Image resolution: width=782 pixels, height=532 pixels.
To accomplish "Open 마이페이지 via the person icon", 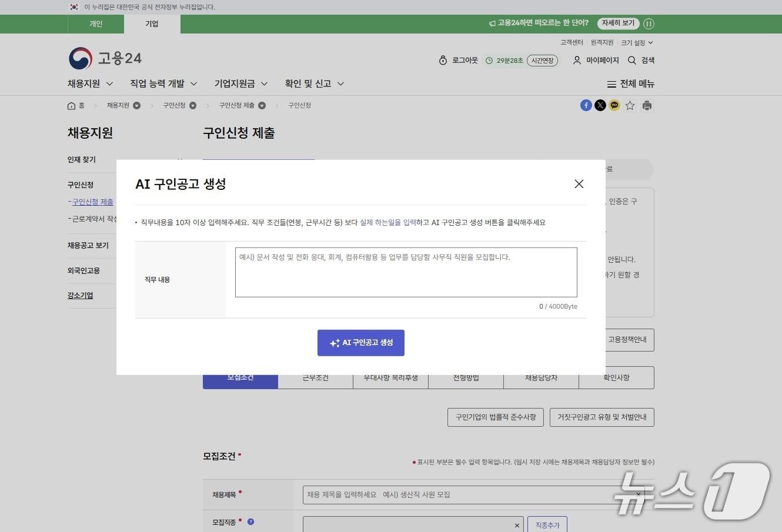I will (x=576, y=60).
